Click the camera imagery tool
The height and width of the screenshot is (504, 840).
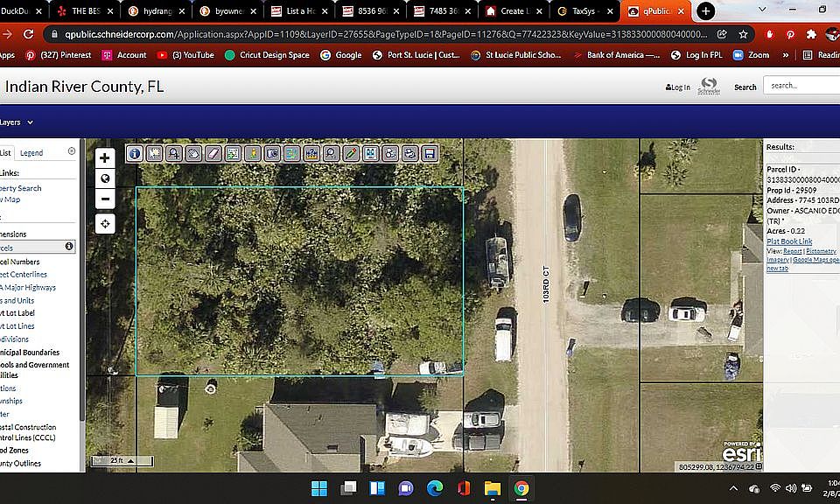[x=272, y=154]
